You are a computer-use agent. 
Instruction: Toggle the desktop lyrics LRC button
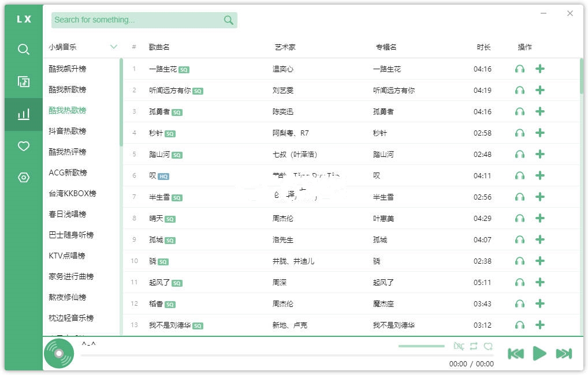click(459, 346)
